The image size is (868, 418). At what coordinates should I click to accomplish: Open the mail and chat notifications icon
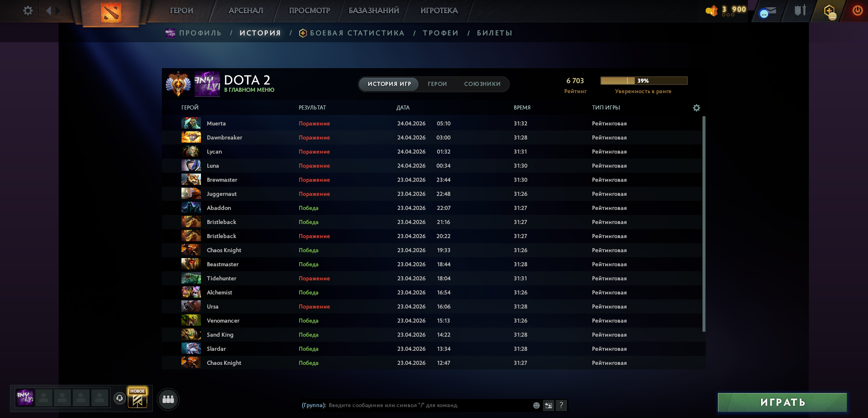click(768, 11)
